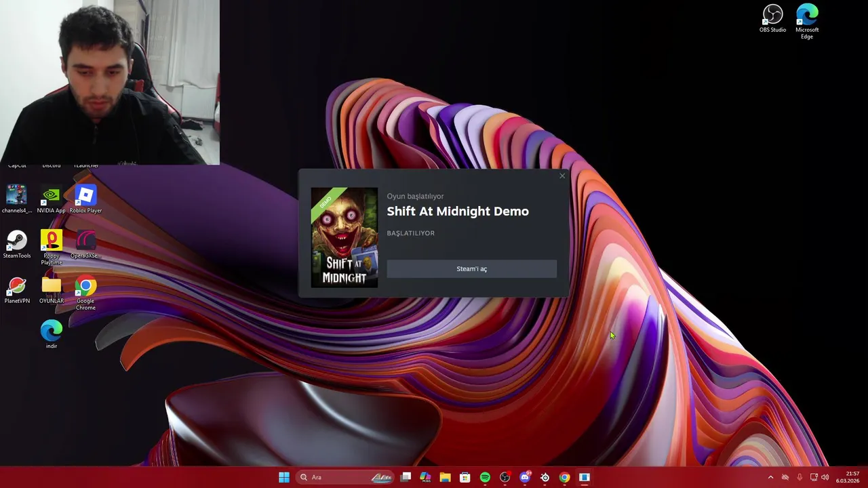
Task: Close the Shift At Midnight launch dialog
Action: click(x=561, y=176)
